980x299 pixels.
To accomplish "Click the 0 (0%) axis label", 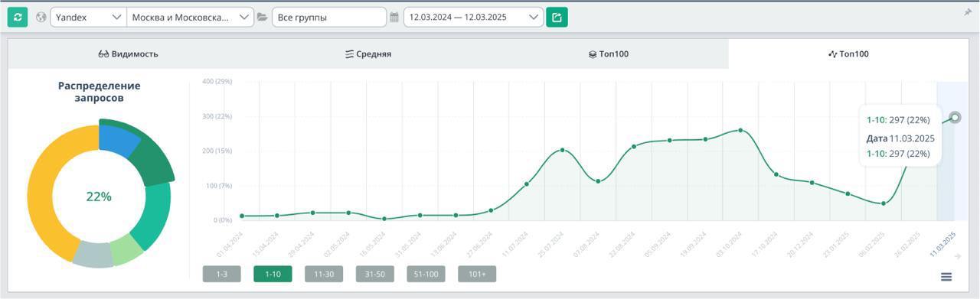I will (222, 220).
